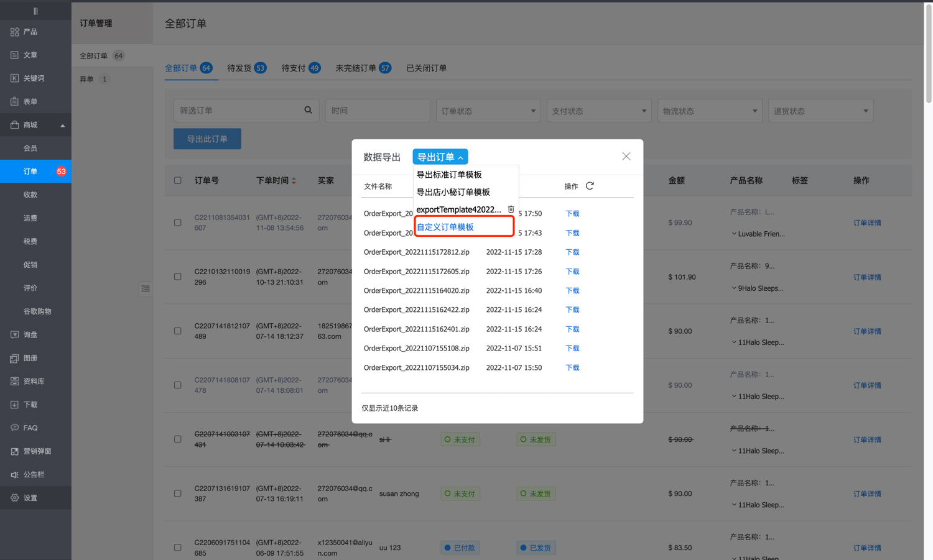Expand the 物流状态 filter dropdown
Viewport: 933px width, 560px height.
click(709, 111)
